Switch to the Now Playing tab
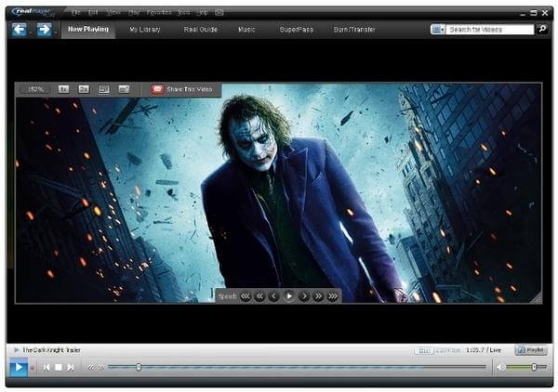558x392 pixels. click(x=88, y=29)
